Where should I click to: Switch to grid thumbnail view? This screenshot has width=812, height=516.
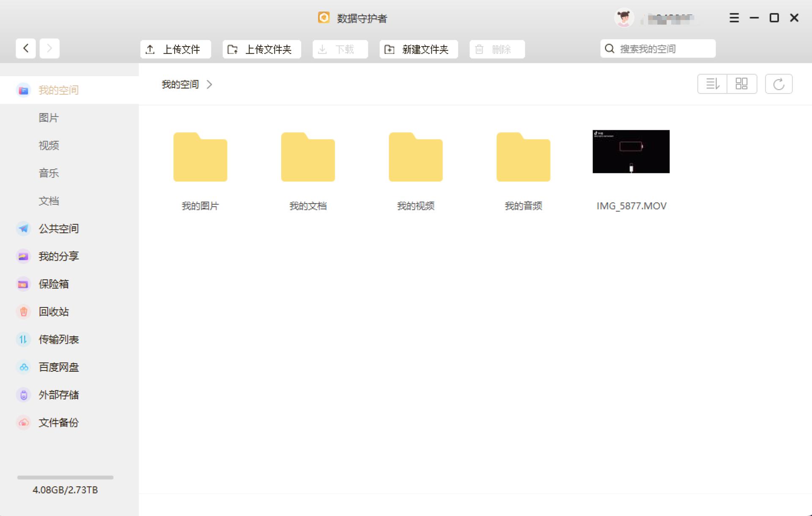pyautogui.click(x=741, y=84)
